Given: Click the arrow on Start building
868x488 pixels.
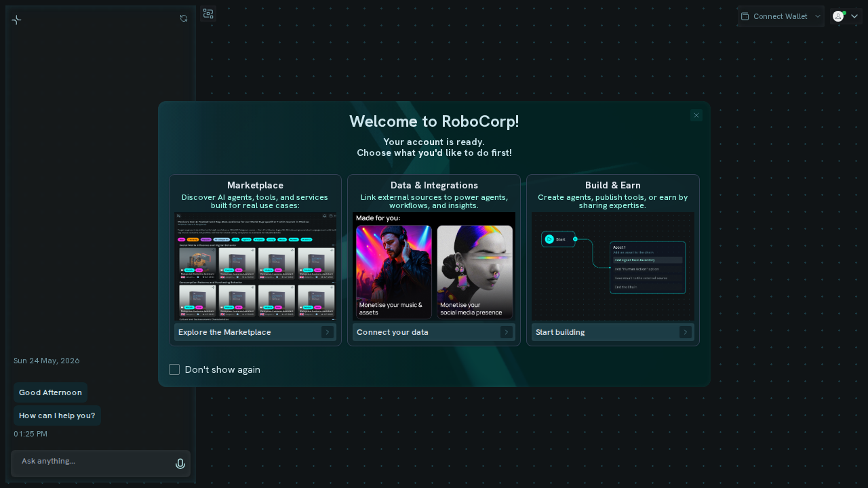Looking at the screenshot, I should coord(686,332).
